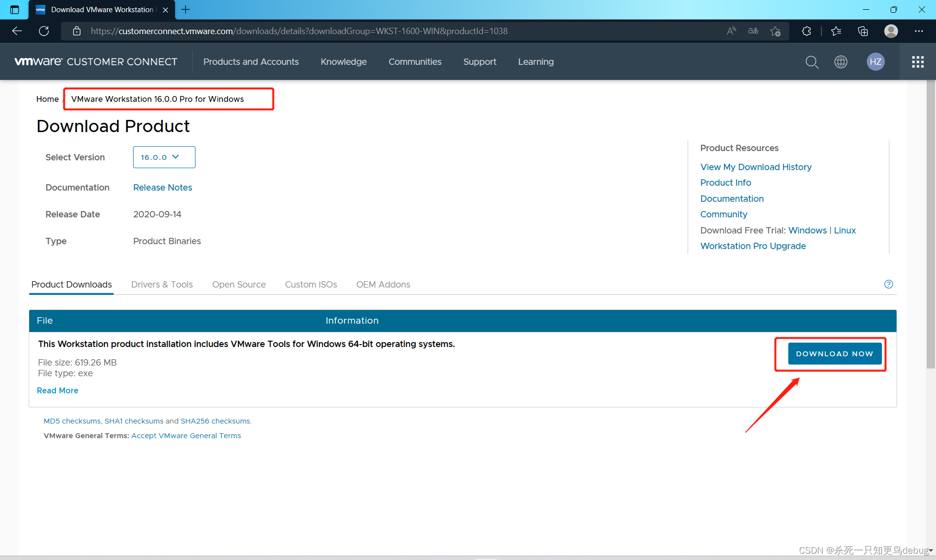Add page to favorites with star icon

tap(776, 31)
